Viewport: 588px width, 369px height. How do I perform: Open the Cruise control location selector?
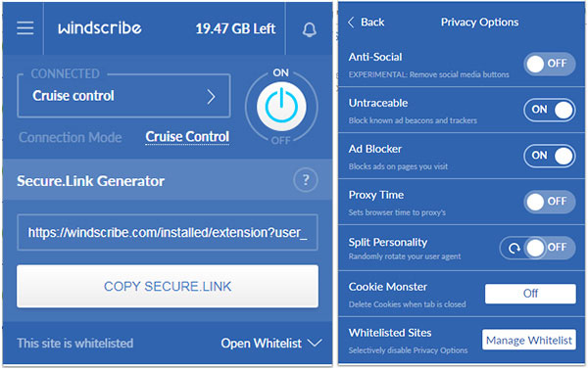[x=123, y=96]
